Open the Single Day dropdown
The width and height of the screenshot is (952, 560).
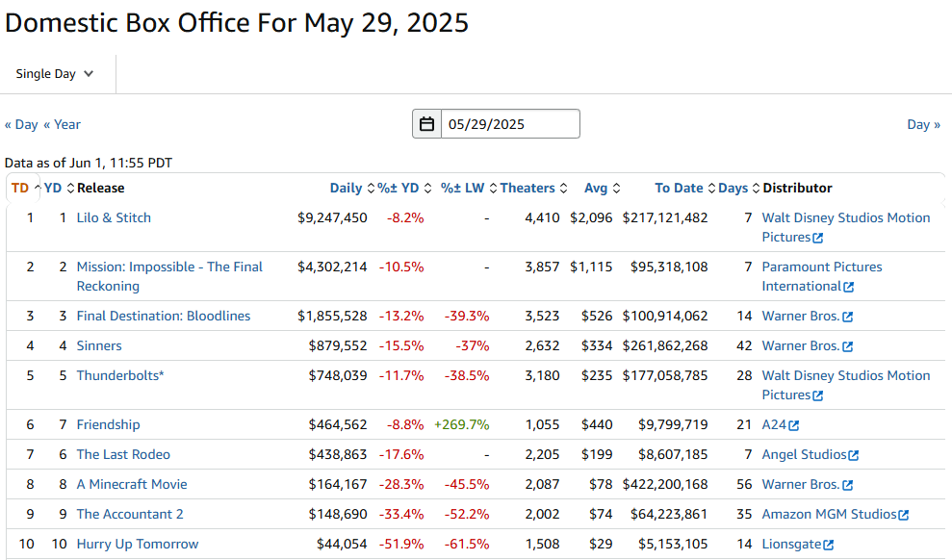[55, 74]
